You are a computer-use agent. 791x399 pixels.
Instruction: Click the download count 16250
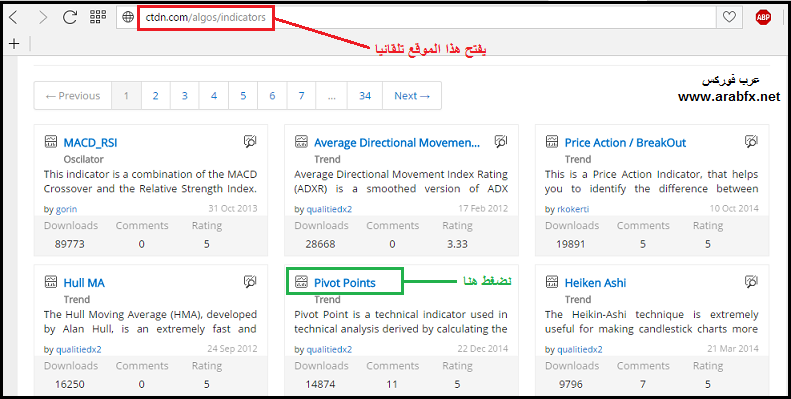(x=70, y=384)
